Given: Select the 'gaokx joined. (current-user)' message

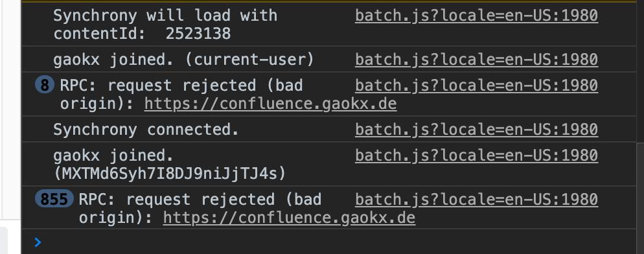Looking at the screenshot, I should (183, 60).
